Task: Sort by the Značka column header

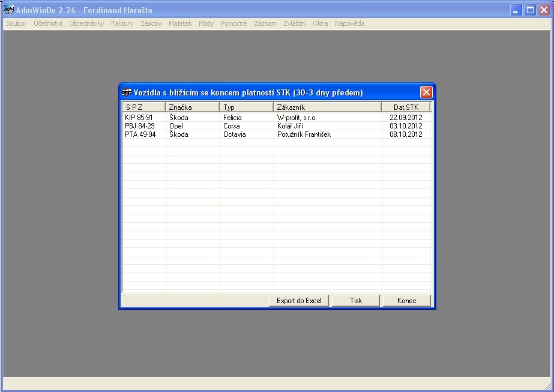Action: [x=192, y=107]
